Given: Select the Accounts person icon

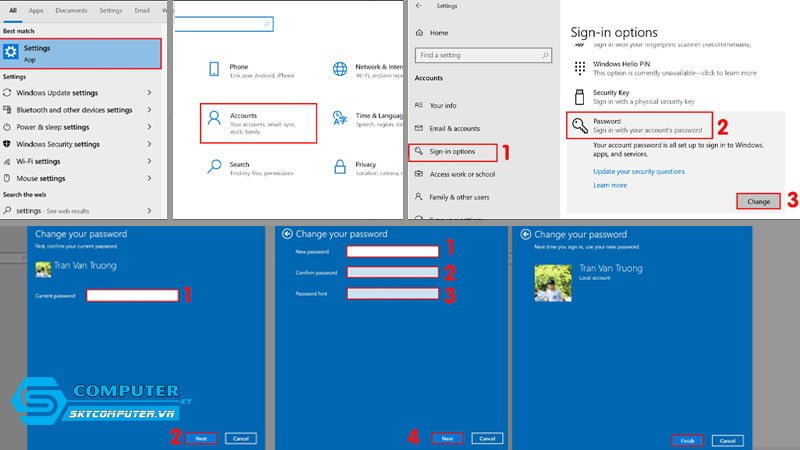Looking at the screenshot, I should pyautogui.click(x=214, y=118).
